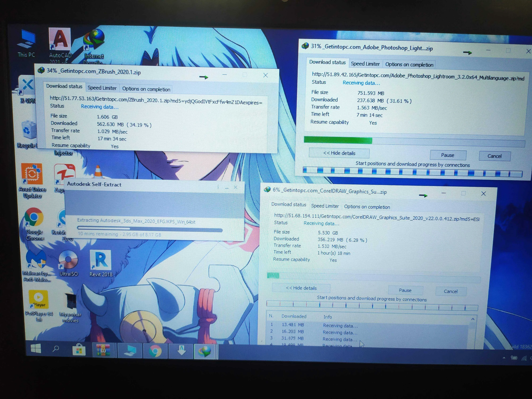Click the green arrow in the Photoshop Lightroom title bar

tap(467, 53)
